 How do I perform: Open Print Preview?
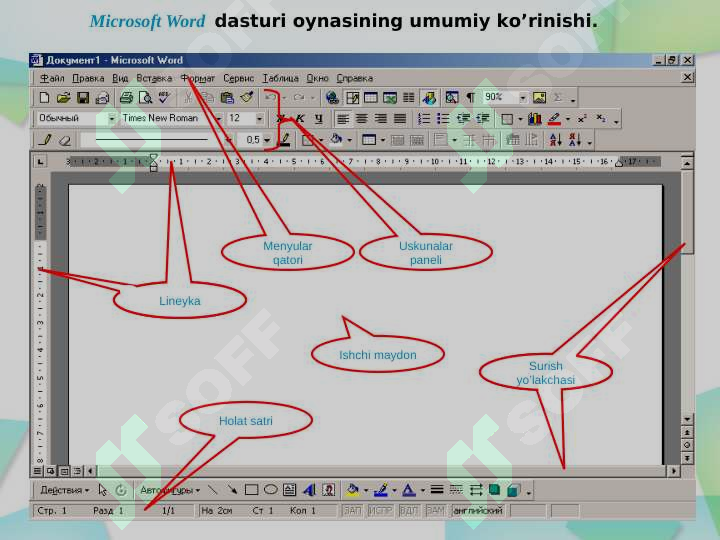(146, 97)
